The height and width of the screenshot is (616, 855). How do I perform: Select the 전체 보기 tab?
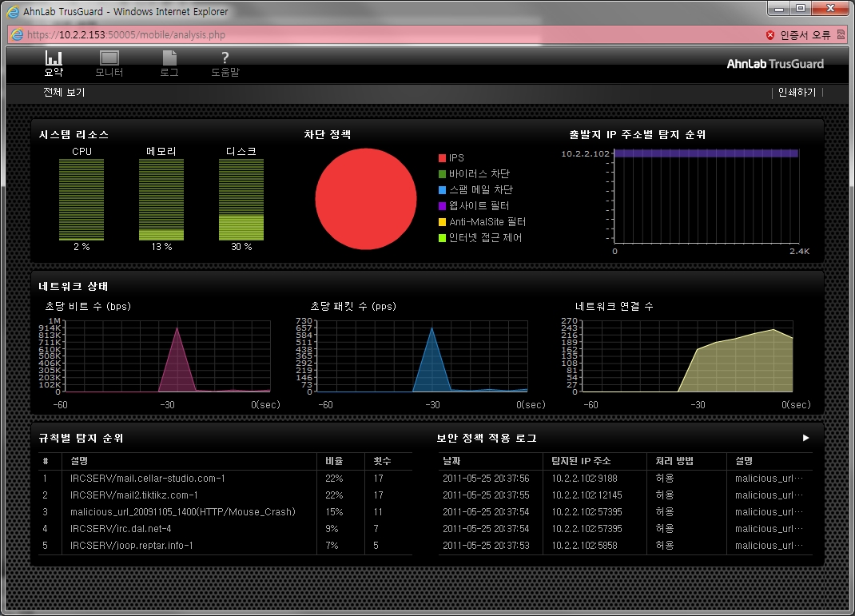click(x=64, y=93)
